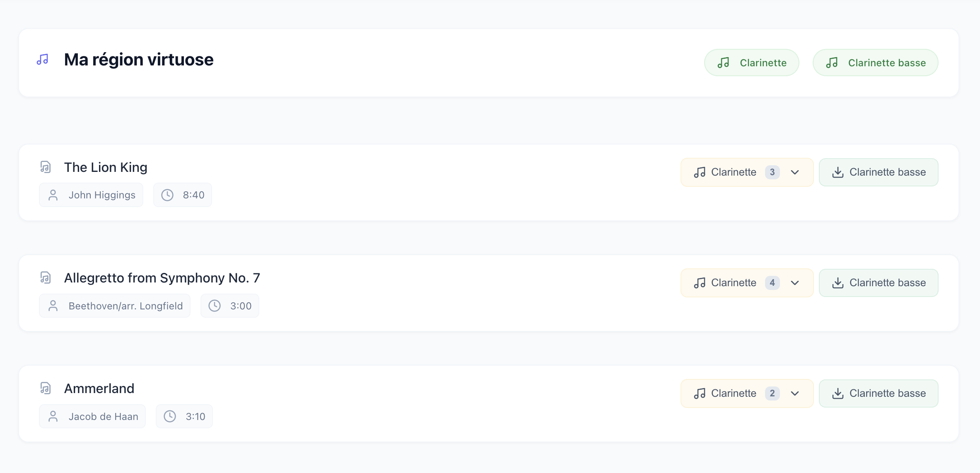Open The Lion King piece title
Screen dimensions: 980x473
(x=106, y=167)
